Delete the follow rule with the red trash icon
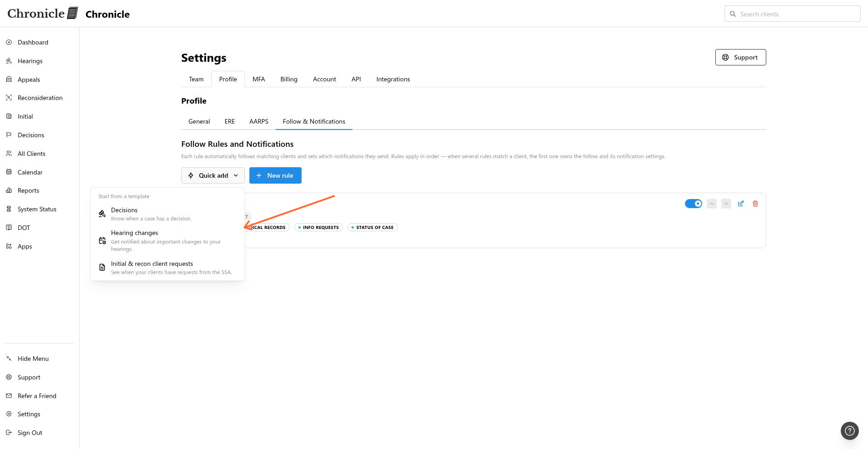This screenshot has height=449, width=868. 755,204
